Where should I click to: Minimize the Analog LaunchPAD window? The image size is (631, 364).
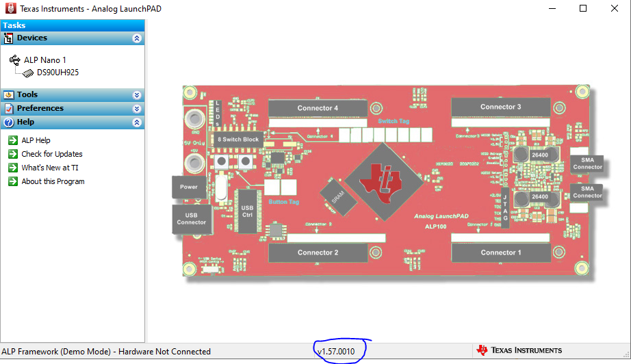[x=552, y=8]
